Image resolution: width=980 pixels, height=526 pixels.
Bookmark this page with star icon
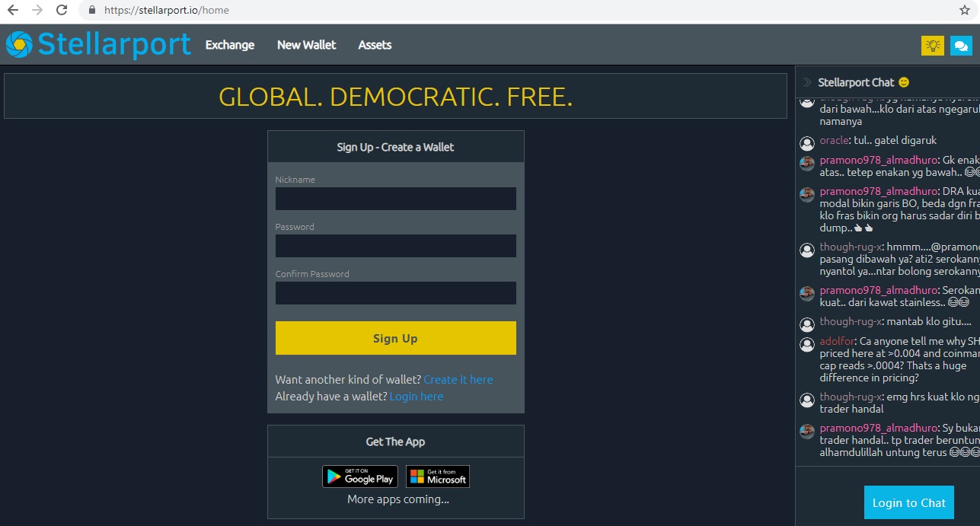[x=964, y=10]
